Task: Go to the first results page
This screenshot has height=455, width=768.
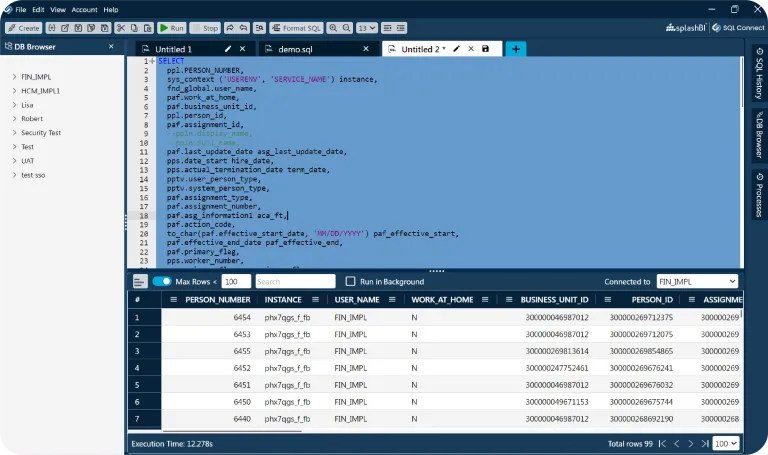Action: pos(662,444)
